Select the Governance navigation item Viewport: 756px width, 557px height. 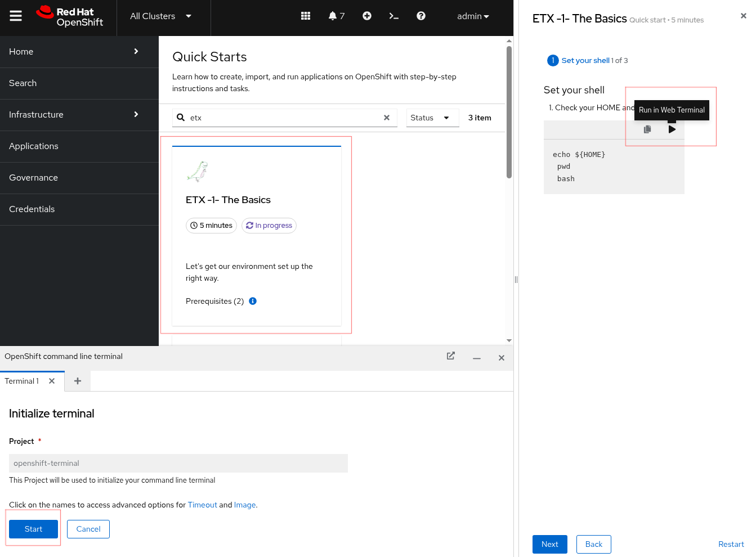[34, 178]
